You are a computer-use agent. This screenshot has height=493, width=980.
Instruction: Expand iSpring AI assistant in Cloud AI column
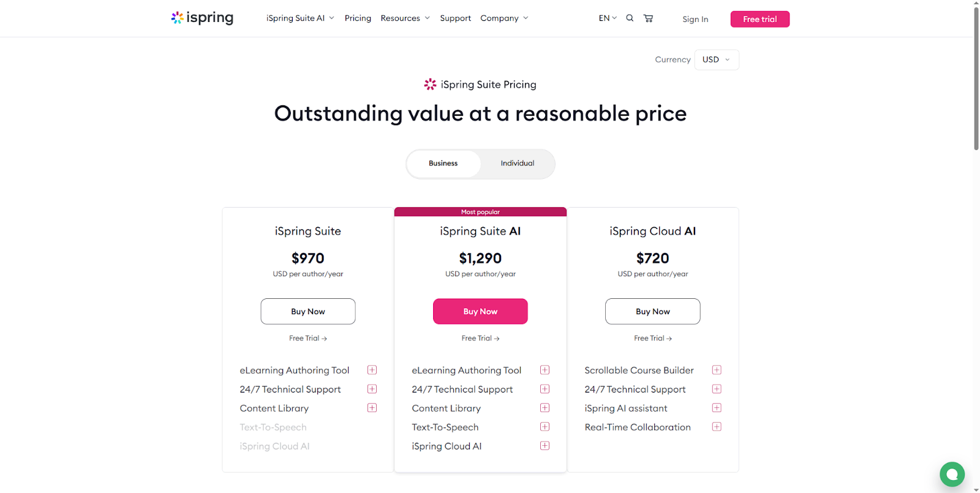click(x=717, y=407)
